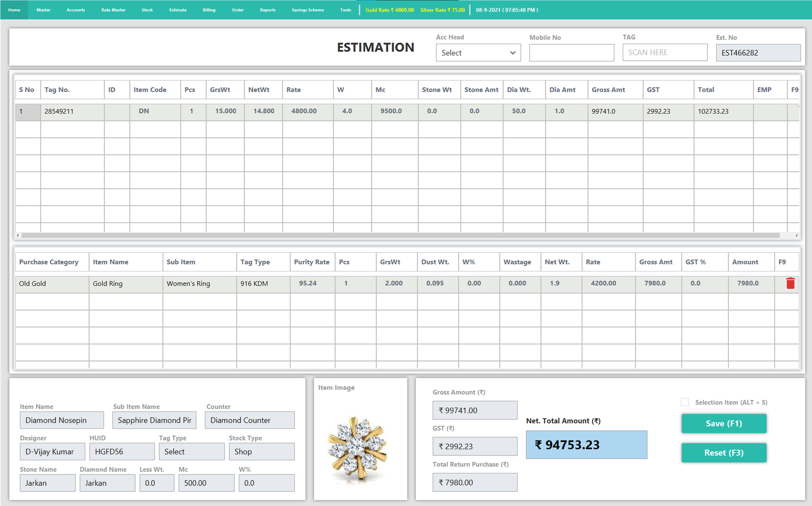
Task: Click the Silver Rate ₹ 75.00 indicator
Action: coord(443,10)
